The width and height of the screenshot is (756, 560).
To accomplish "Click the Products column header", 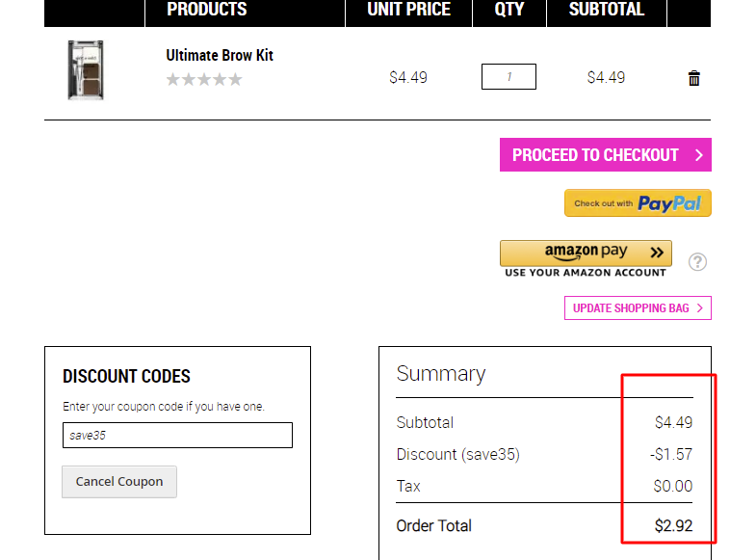I will pyautogui.click(x=207, y=10).
